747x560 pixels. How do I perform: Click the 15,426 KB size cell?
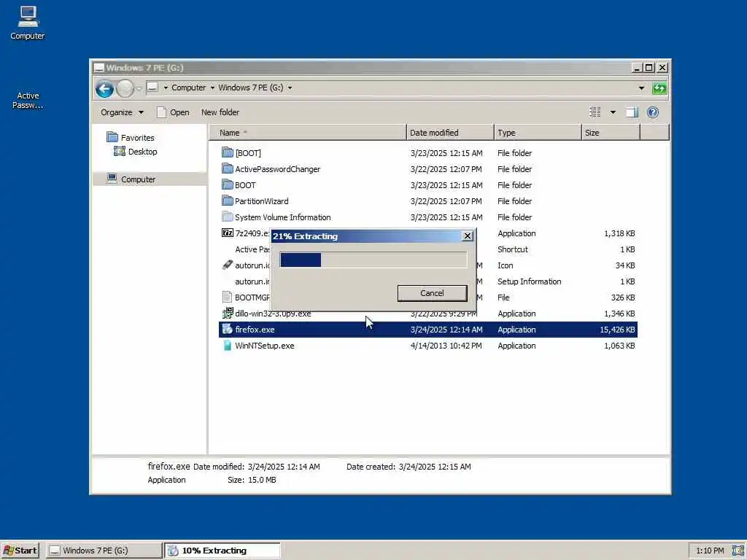(x=617, y=330)
